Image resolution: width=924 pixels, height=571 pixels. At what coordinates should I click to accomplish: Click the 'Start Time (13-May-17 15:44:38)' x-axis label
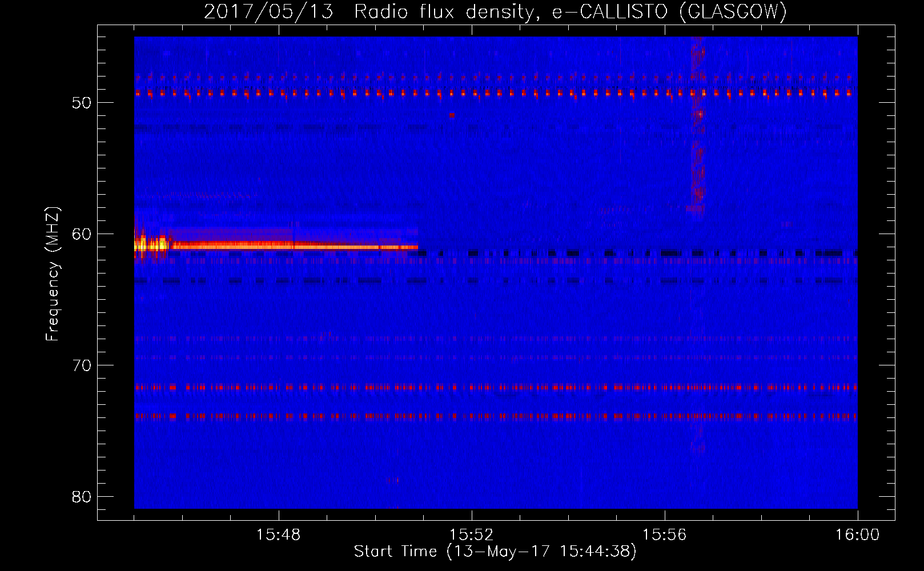pyautogui.click(x=495, y=552)
